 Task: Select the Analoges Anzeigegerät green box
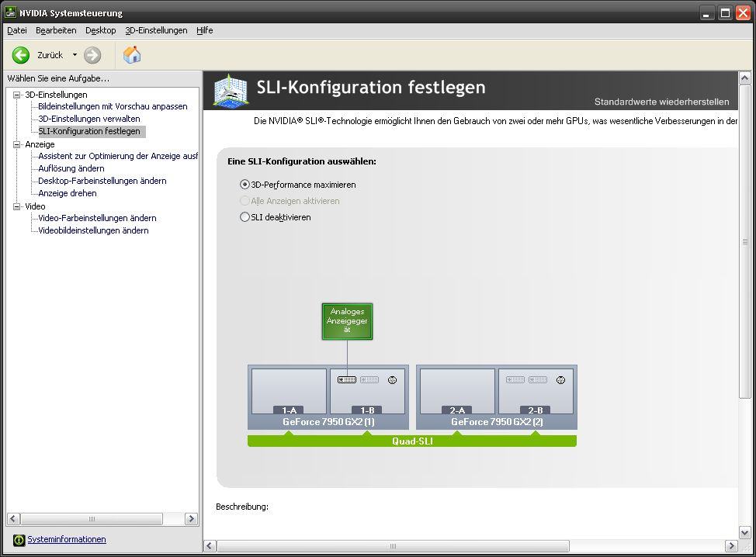coord(347,321)
